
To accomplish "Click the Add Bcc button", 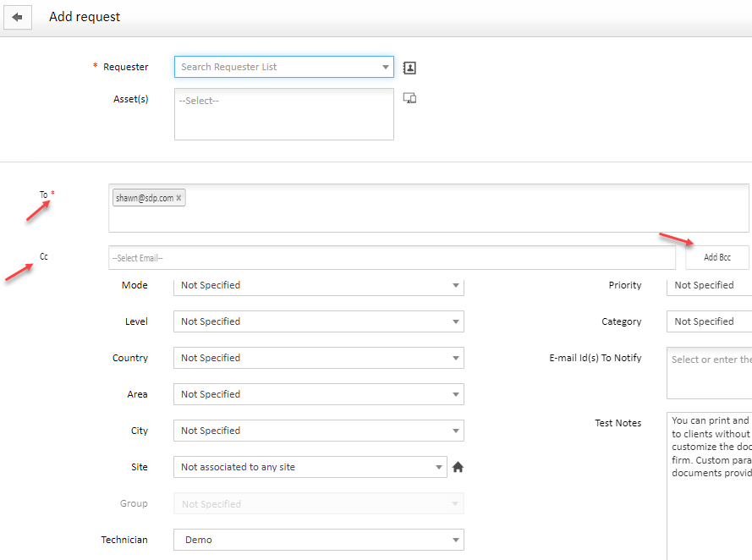I will coord(716,257).
